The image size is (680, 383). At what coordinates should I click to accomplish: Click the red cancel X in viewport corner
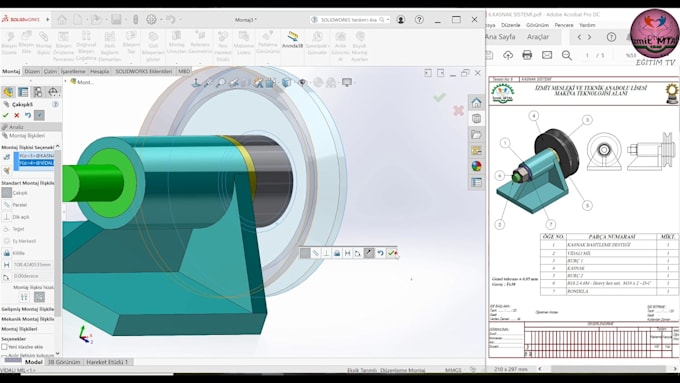pos(458,111)
